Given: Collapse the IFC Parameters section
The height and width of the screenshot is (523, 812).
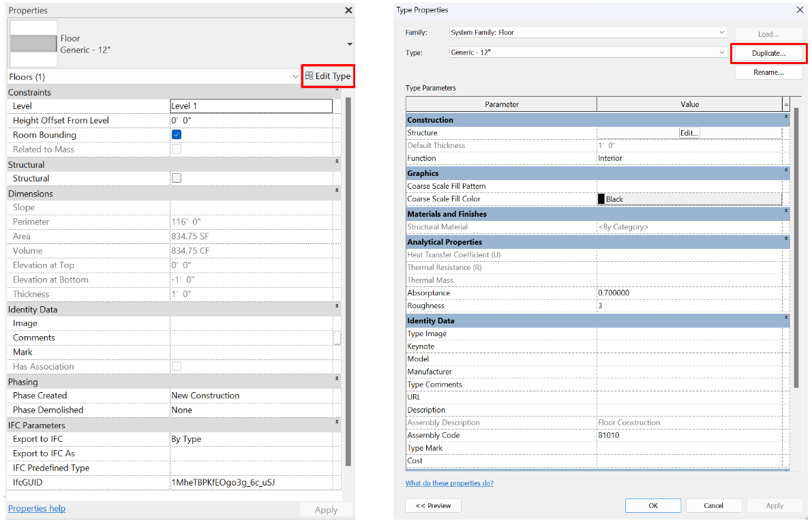Looking at the screenshot, I should pos(337,423).
